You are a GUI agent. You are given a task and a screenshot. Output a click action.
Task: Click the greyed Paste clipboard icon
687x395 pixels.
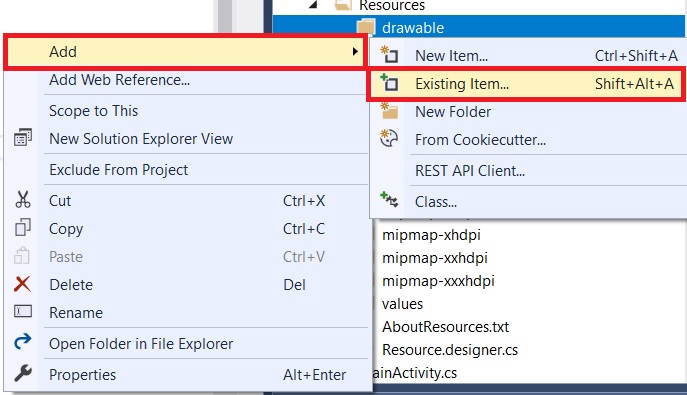(x=22, y=256)
